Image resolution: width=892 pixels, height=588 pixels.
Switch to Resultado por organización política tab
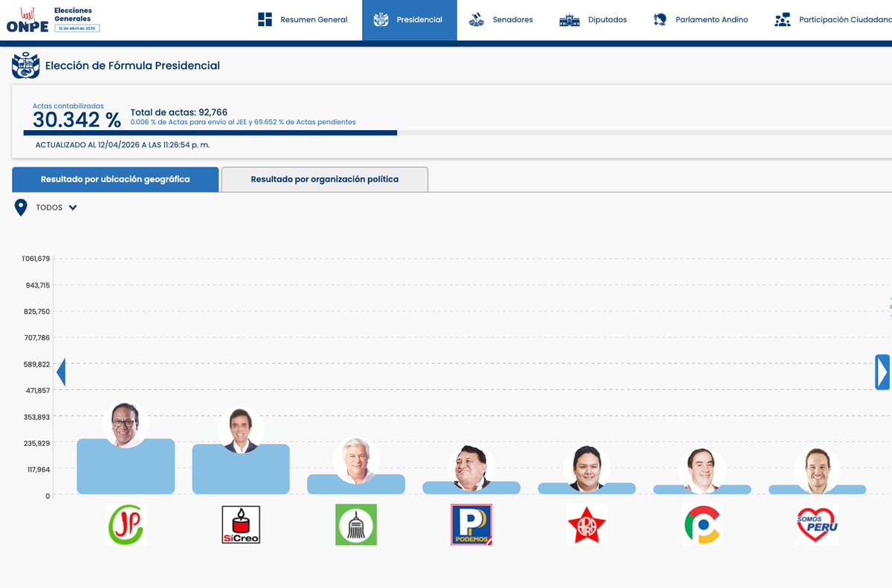[x=325, y=179]
